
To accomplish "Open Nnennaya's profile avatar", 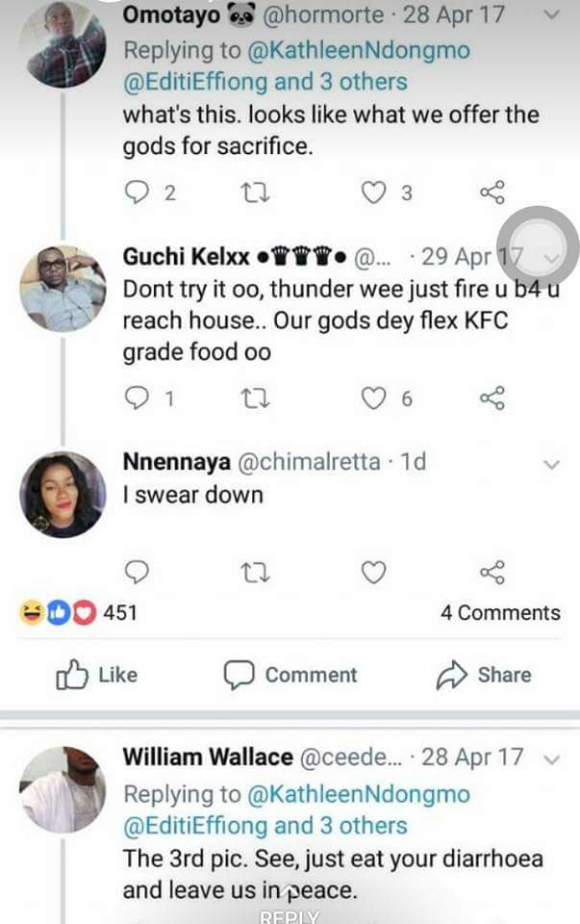I will 63,494.
